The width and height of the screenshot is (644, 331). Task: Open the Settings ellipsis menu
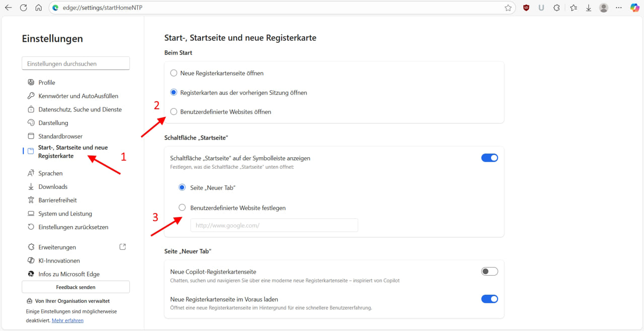click(x=619, y=8)
